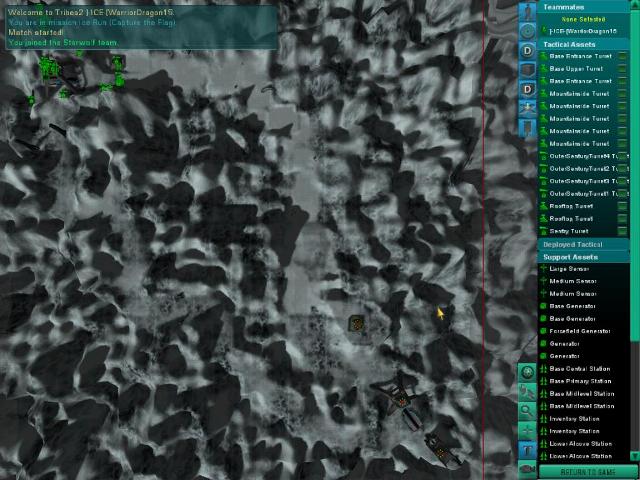This screenshot has width=640, height=480.
Task: Select the landing pad structure at map bottom
Action: [442, 449]
